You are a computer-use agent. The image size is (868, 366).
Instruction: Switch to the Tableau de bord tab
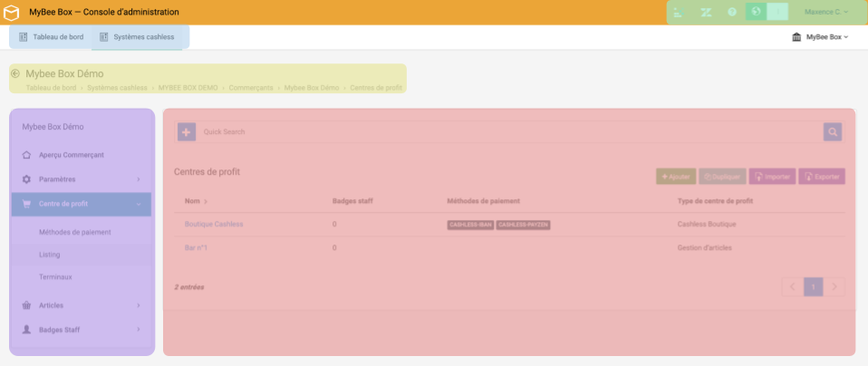(51, 36)
